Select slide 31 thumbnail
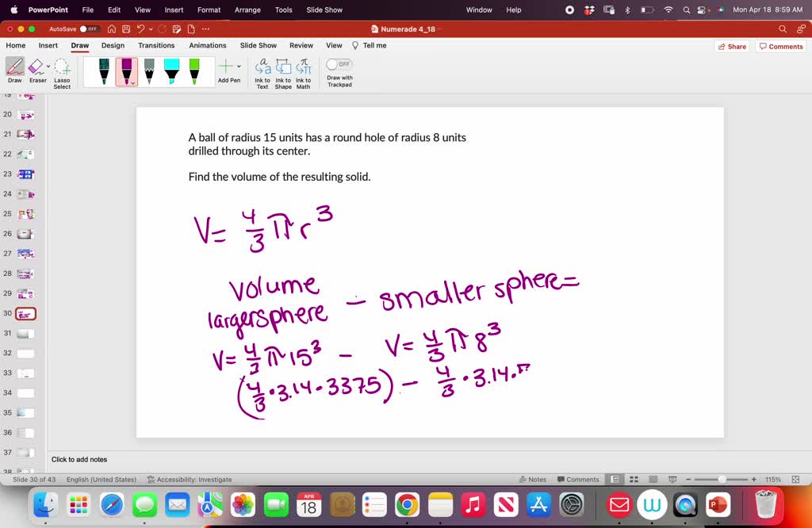Viewport: 812px width, 528px height. pyautogui.click(x=26, y=333)
